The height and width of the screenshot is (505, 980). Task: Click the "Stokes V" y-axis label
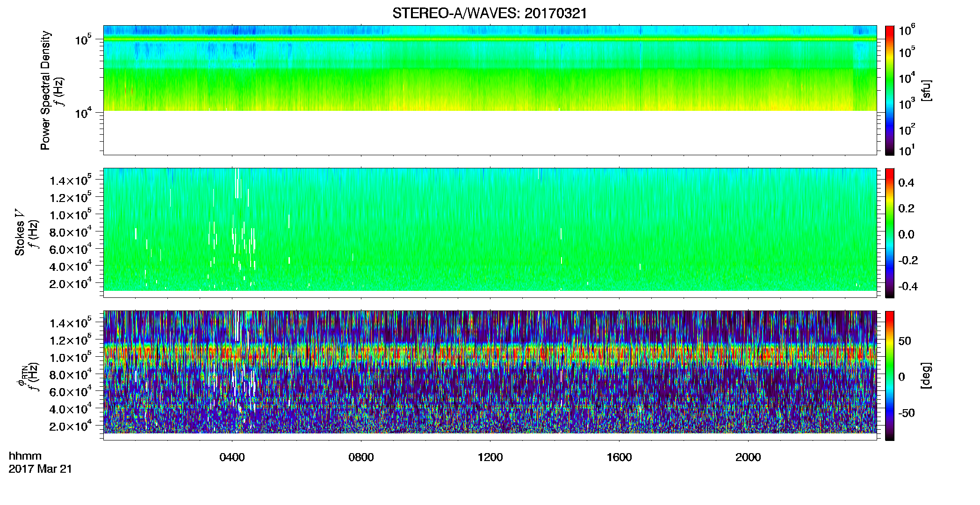tap(20, 232)
